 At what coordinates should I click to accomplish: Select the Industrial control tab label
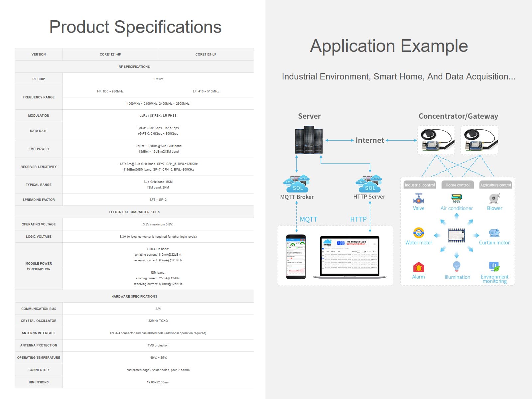click(420, 185)
